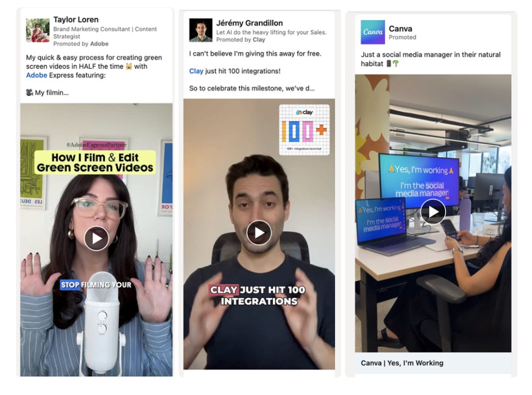This screenshot has width=532, height=395.
Task: Click the Canva logo avatar
Action: pyautogui.click(x=373, y=32)
